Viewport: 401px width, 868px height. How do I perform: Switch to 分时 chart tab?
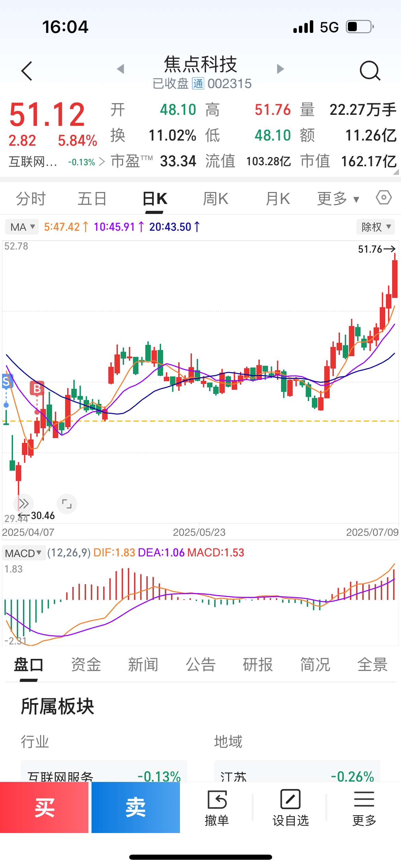[31, 198]
